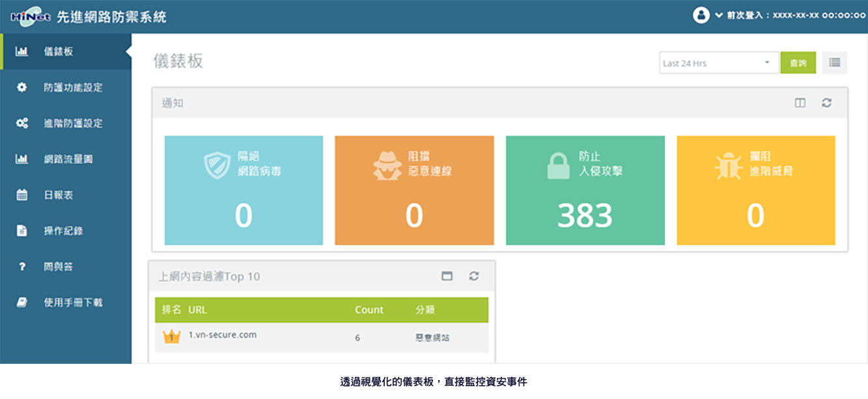Screen dimensions: 868x399
Task: Click the user account avatar icon
Action: point(701,15)
